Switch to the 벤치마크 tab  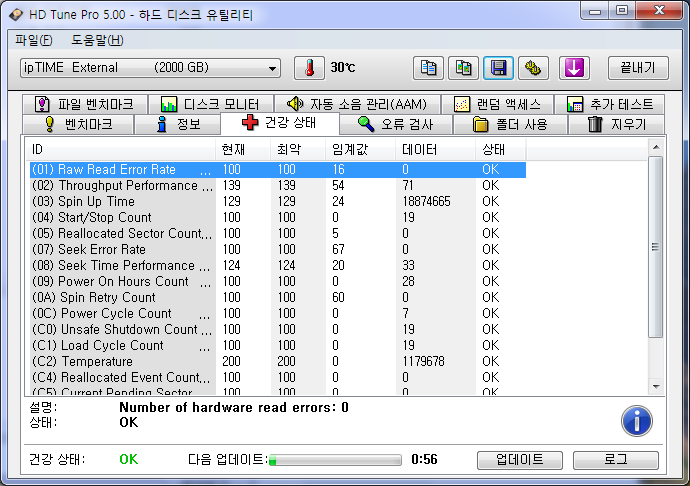78,124
